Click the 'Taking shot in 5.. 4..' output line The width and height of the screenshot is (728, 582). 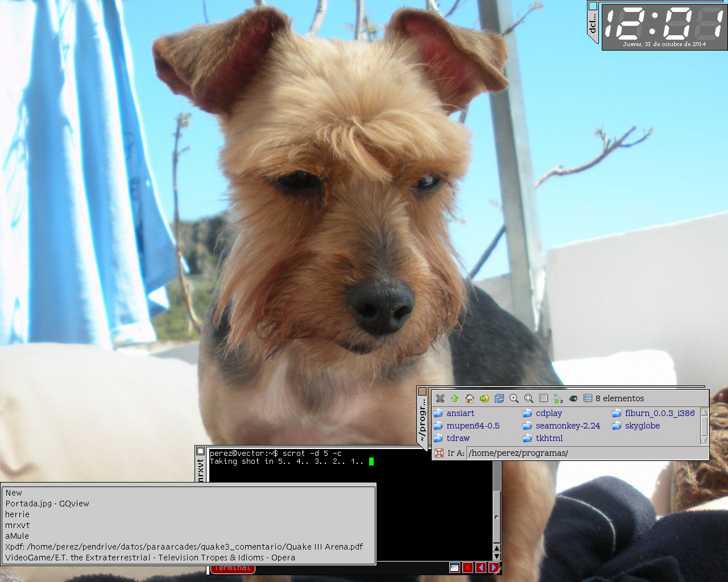coord(287,462)
